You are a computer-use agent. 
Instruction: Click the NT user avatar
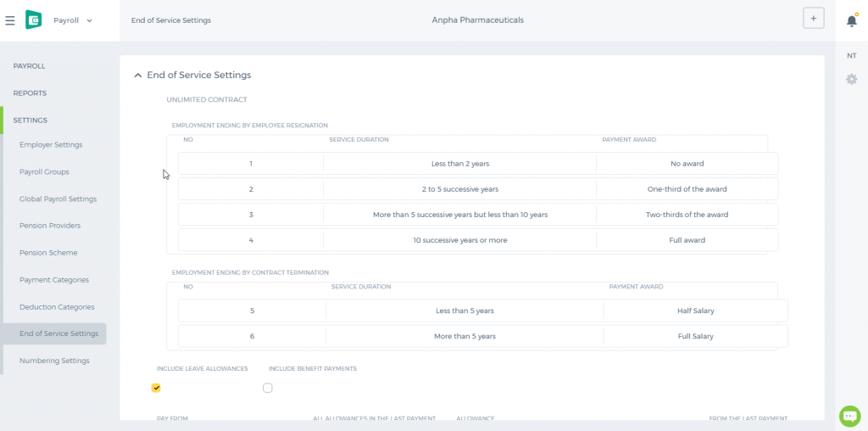(x=851, y=56)
